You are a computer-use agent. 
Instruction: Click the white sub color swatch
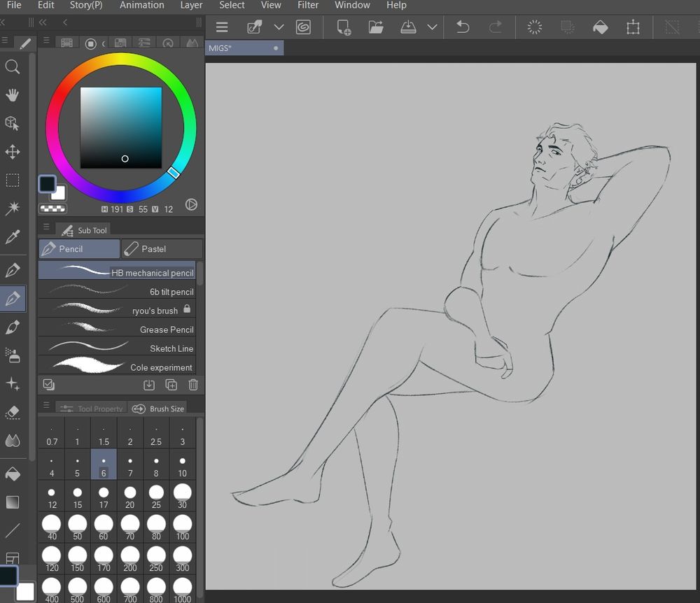coord(59,194)
